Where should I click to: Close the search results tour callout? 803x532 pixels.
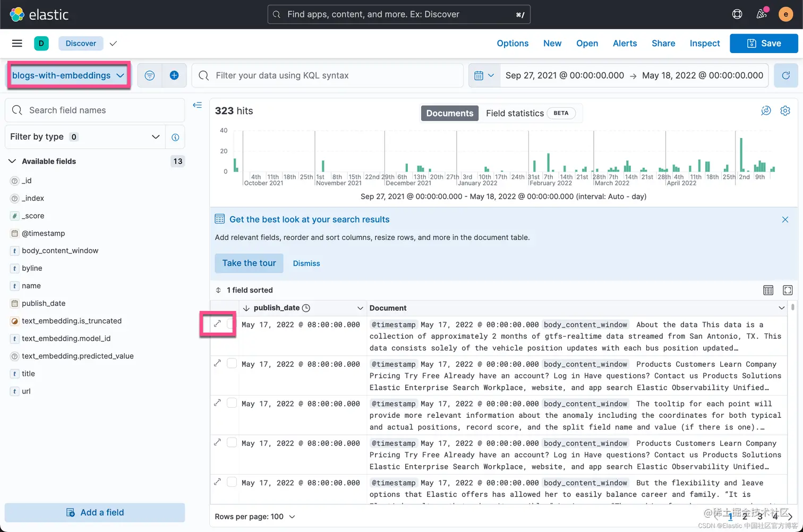pos(785,219)
